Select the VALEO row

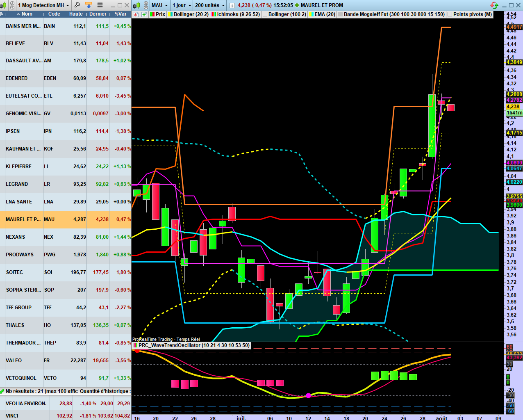click(x=66, y=360)
